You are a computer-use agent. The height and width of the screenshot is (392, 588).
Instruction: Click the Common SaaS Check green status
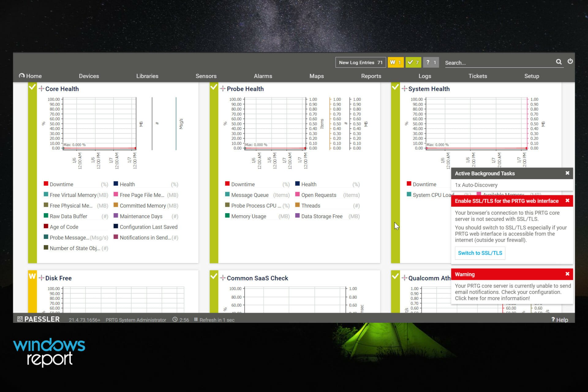click(x=213, y=276)
